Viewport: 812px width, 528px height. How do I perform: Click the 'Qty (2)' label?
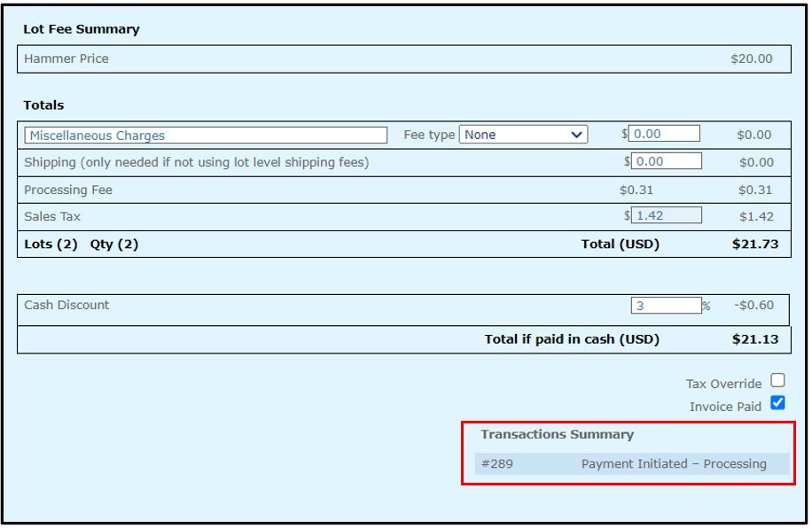pos(114,245)
